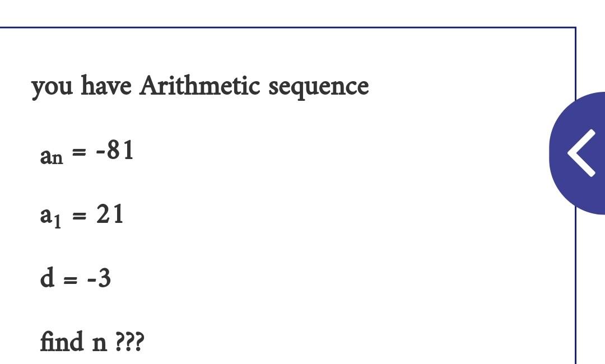Click the subscript 1 in 'a1'

coord(57,222)
